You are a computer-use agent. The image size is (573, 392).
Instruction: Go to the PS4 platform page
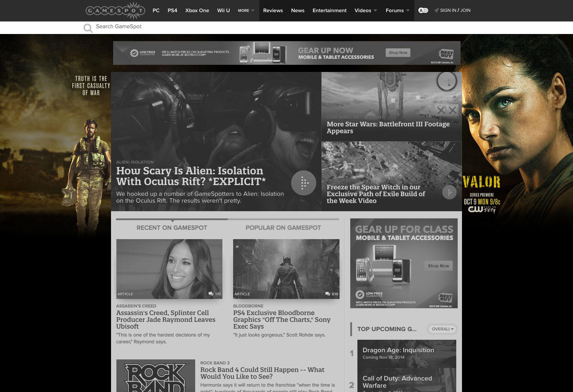[172, 10]
